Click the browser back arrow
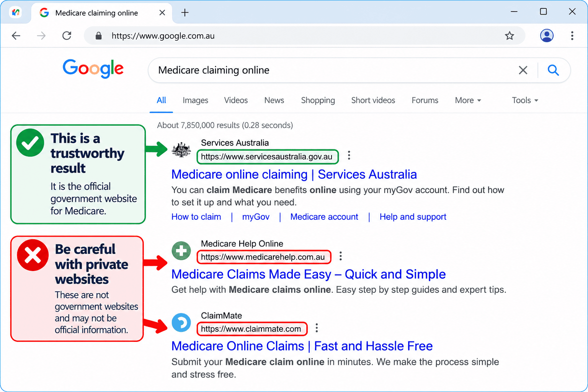This screenshot has height=392, width=588. point(16,36)
